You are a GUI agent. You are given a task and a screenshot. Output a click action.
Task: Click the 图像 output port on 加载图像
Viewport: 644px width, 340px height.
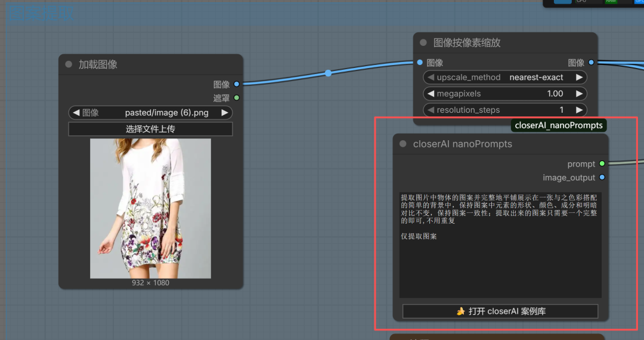[237, 84]
